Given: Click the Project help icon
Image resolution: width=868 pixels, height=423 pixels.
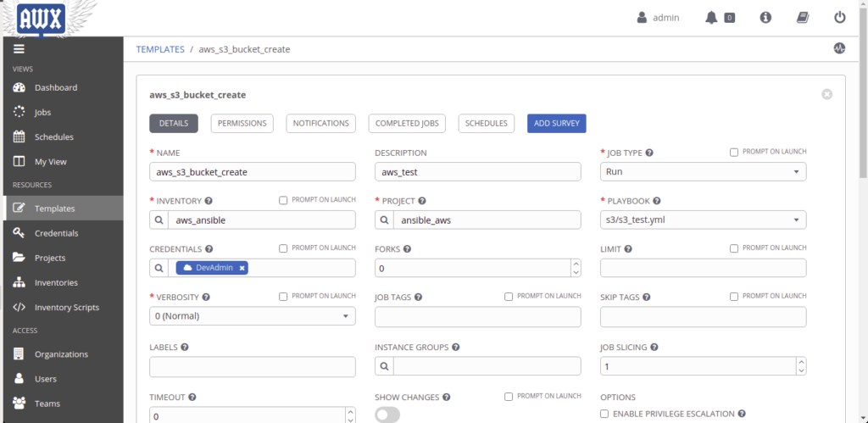Looking at the screenshot, I should (422, 201).
